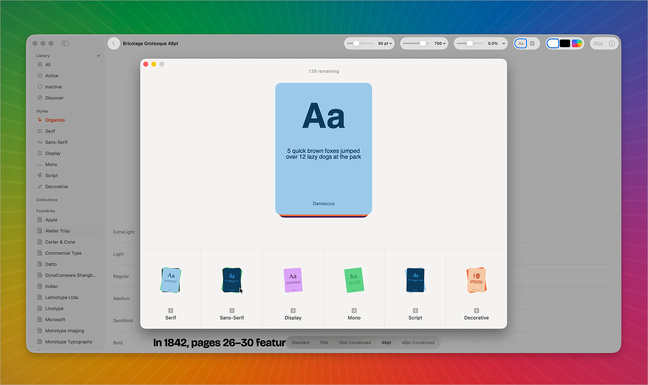Click the Sans-Serif label below the pile

click(x=232, y=318)
